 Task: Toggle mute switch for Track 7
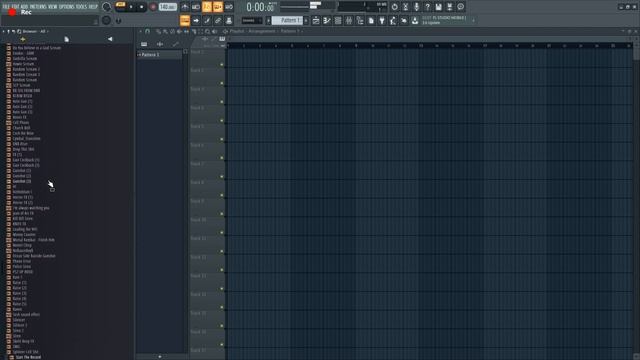[x=222, y=177]
